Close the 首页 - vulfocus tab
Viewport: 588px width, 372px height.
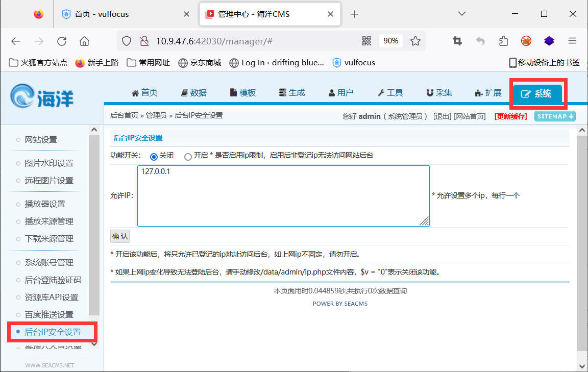pos(186,14)
